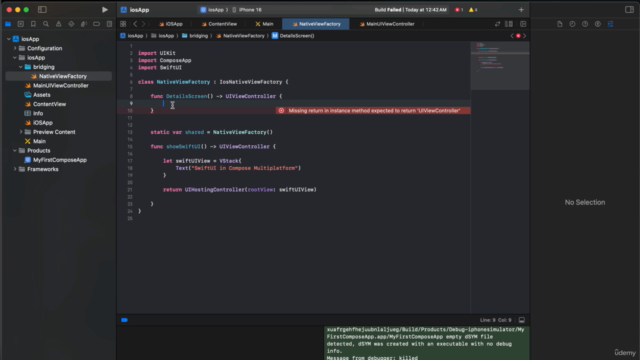
Task: Open the Debug navigator
Action: [84, 24]
